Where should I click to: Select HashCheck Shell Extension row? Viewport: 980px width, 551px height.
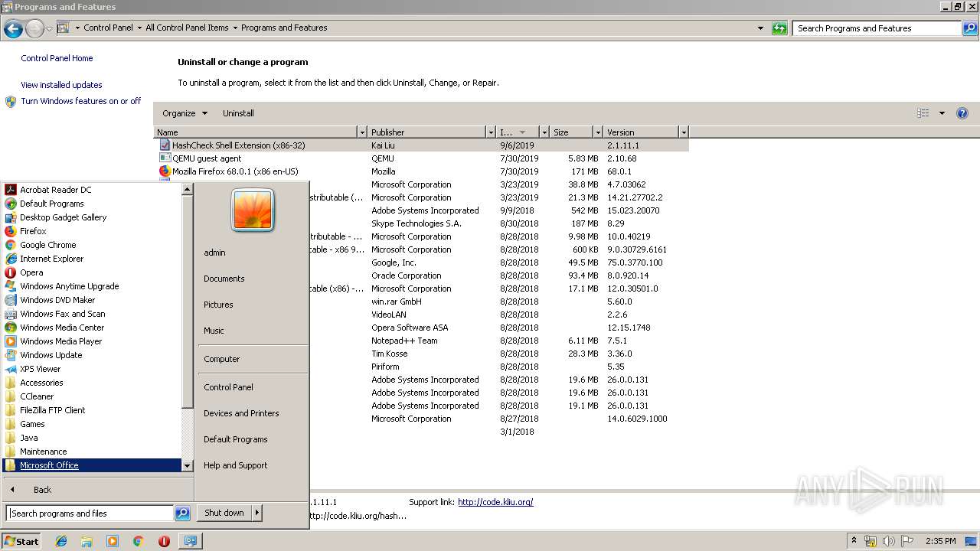(x=421, y=145)
